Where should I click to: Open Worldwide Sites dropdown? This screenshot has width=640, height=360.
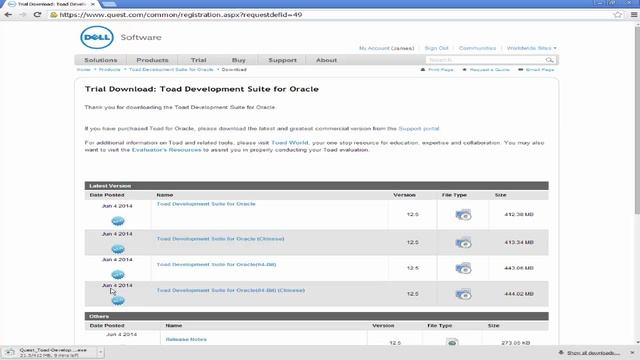(x=531, y=48)
